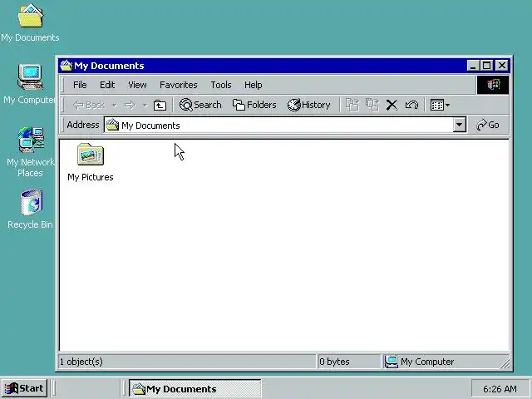Click the 6:26 AM clock
This screenshot has width=532, height=399.
coord(500,389)
